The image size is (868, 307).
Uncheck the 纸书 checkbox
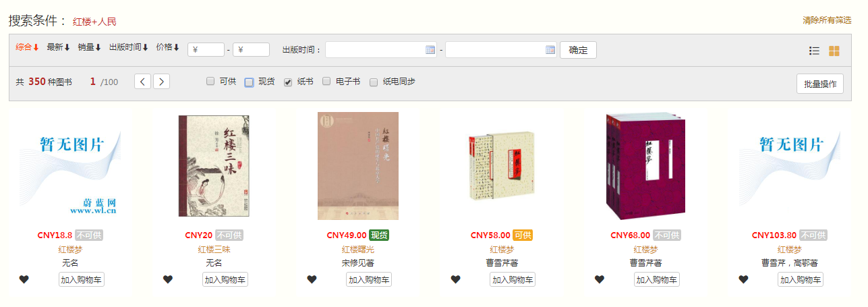[288, 82]
